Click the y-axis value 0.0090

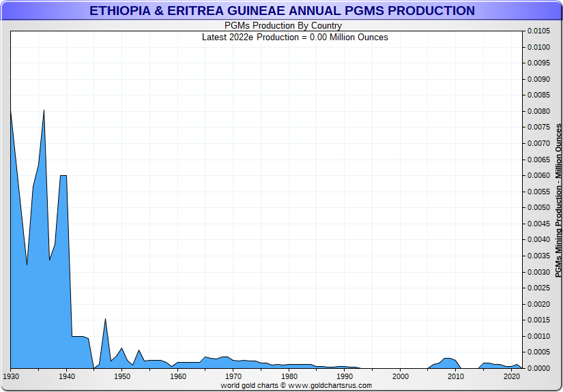click(x=538, y=79)
